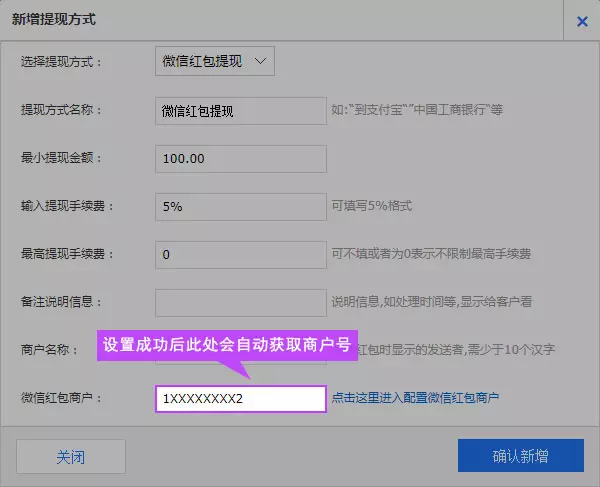This screenshot has height=487, width=600.
Task: Click the 备注说明信息 label
Action: [61, 302]
